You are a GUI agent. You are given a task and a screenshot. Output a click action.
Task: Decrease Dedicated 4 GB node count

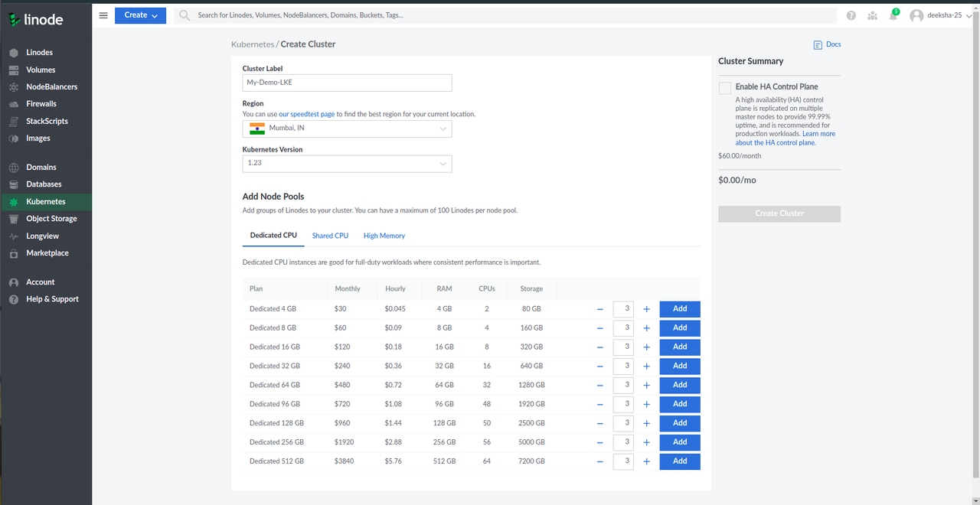click(600, 309)
